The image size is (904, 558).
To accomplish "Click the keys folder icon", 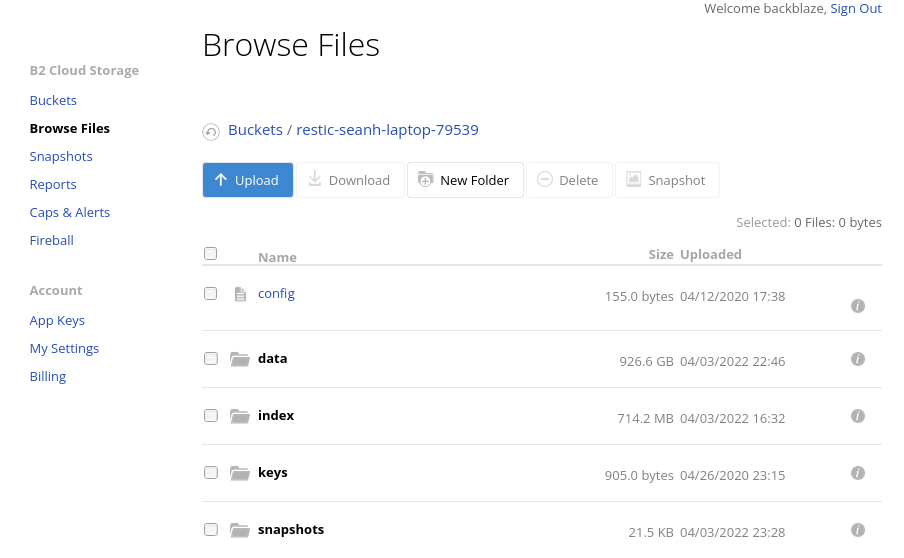I will (x=240, y=473).
